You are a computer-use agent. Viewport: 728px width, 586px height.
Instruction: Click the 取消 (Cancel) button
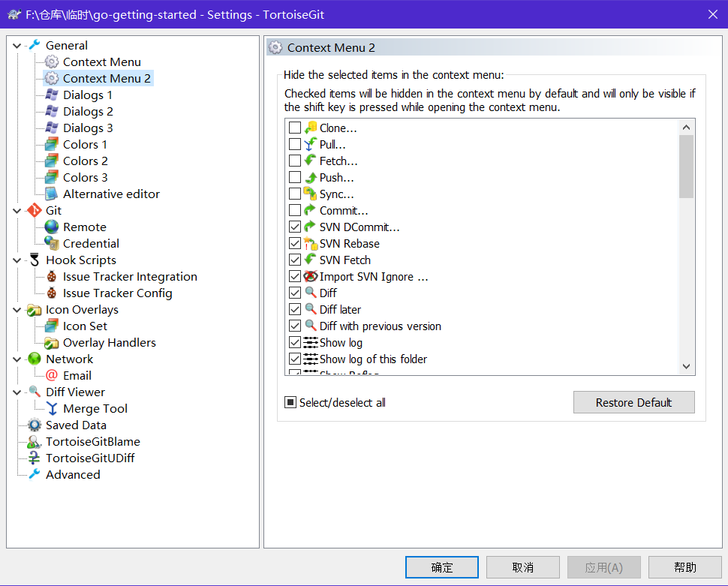click(x=523, y=567)
